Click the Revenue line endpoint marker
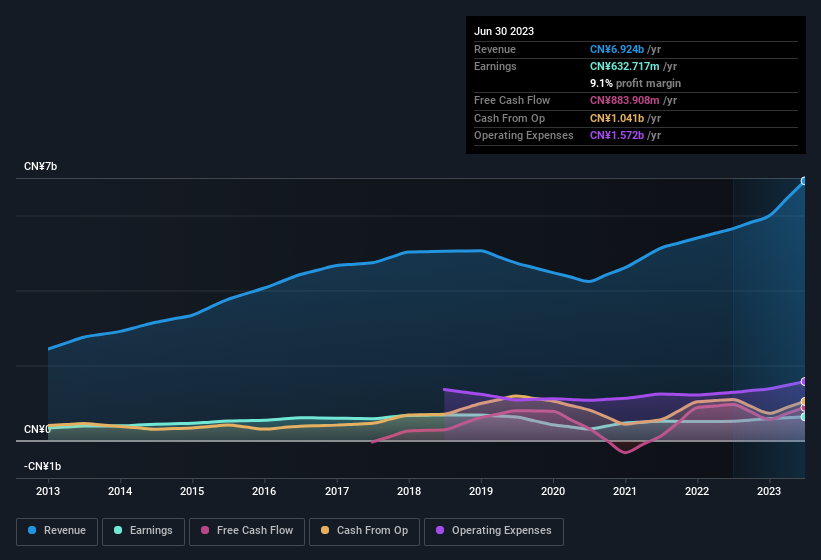The height and width of the screenshot is (560, 821). (804, 181)
